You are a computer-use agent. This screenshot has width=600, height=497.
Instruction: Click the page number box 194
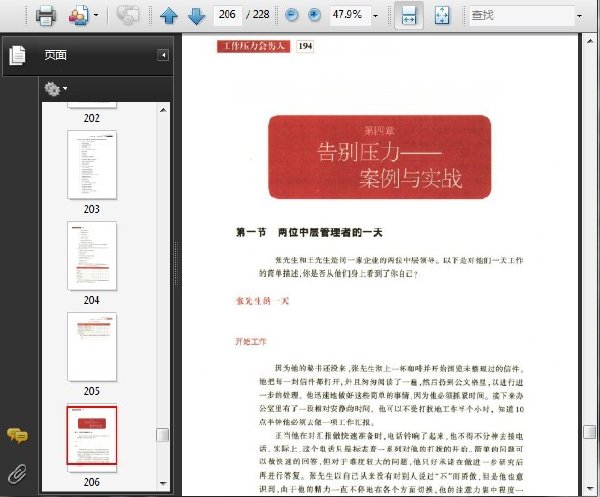(305, 46)
